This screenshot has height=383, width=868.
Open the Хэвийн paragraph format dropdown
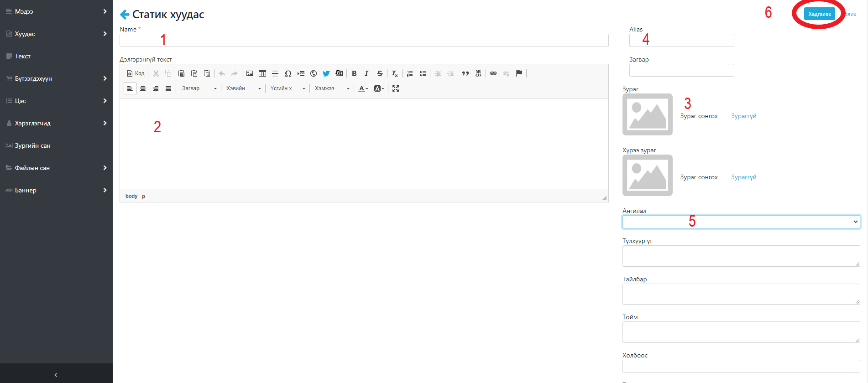pos(243,88)
